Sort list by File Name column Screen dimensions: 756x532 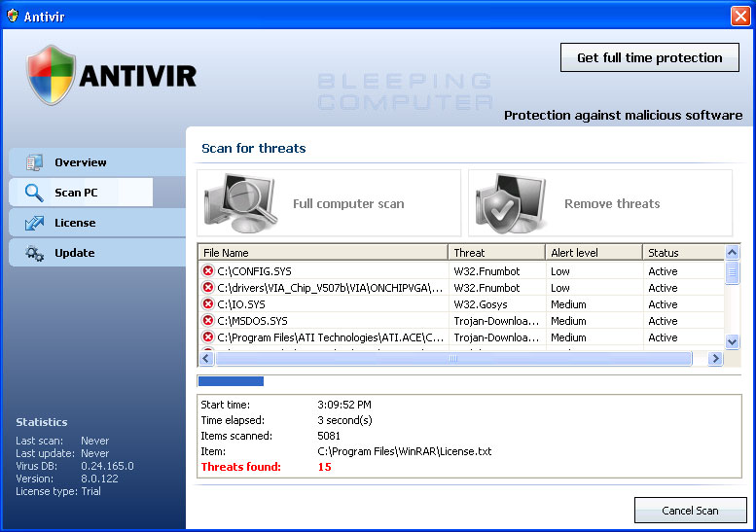point(323,253)
